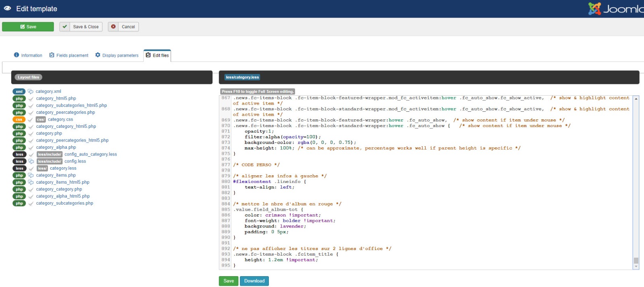
Task: Click the code editor scrollbar up arrow
Action: click(636, 98)
